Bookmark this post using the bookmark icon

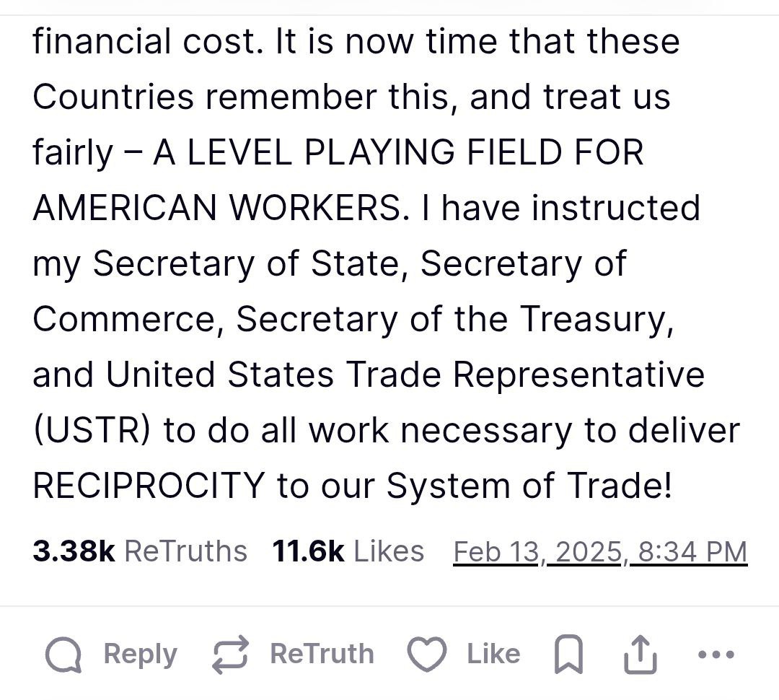(x=568, y=655)
